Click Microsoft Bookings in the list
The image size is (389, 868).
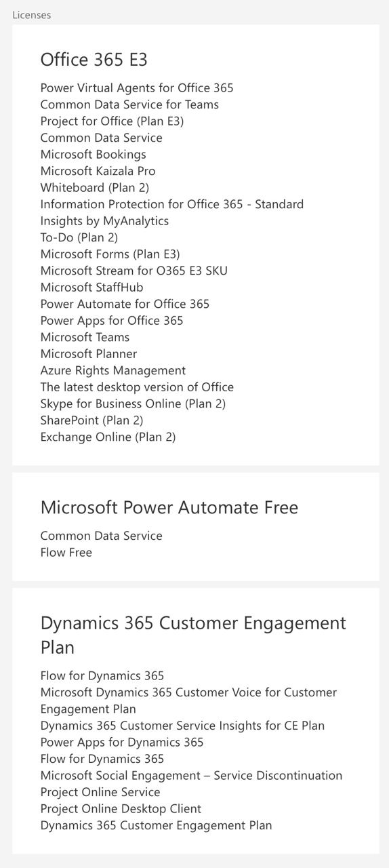(93, 155)
